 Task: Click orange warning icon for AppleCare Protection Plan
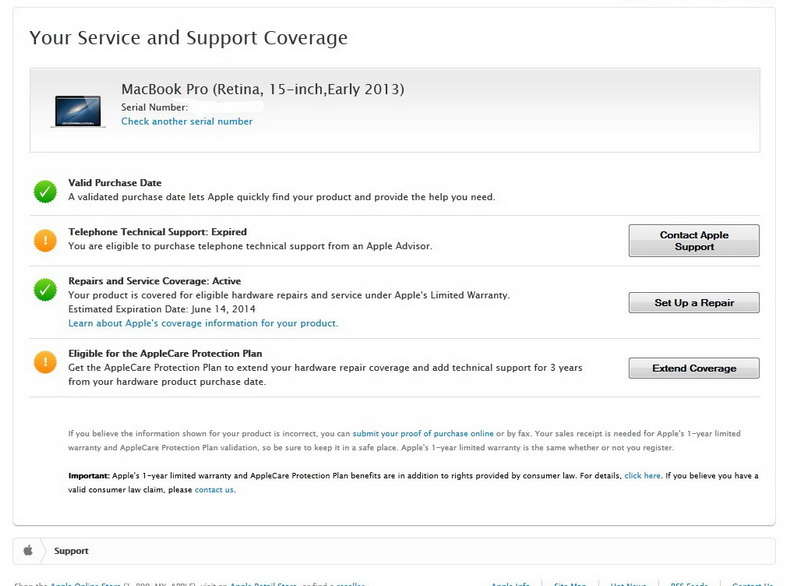click(x=45, y=362)
